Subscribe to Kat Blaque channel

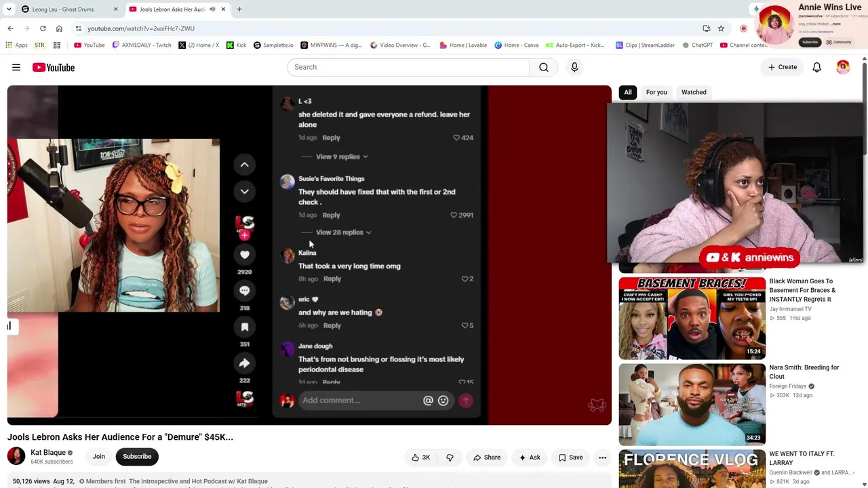[137, 457]
